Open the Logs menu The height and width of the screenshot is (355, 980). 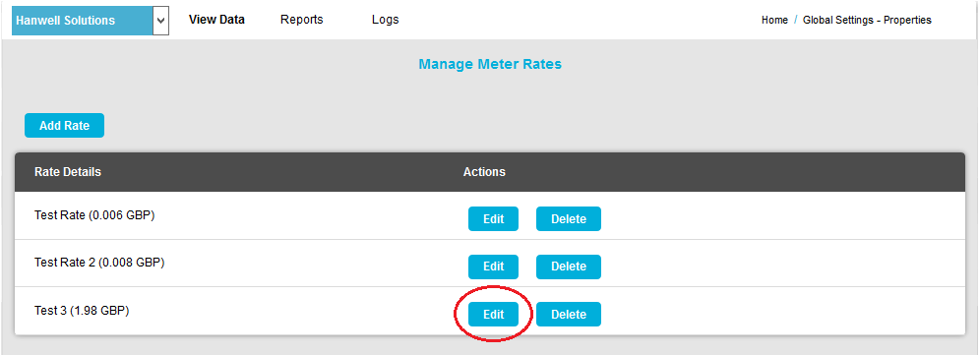pos(385,20)
